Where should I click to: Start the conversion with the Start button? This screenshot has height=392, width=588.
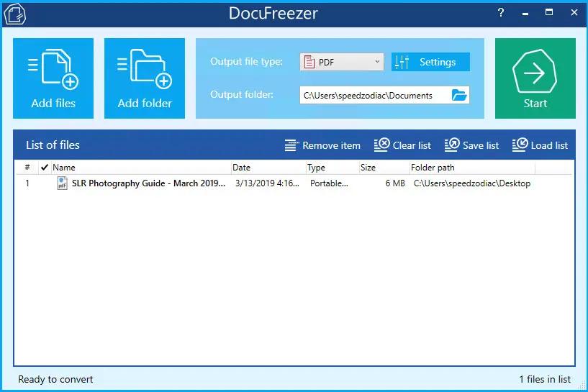point(535,78)
